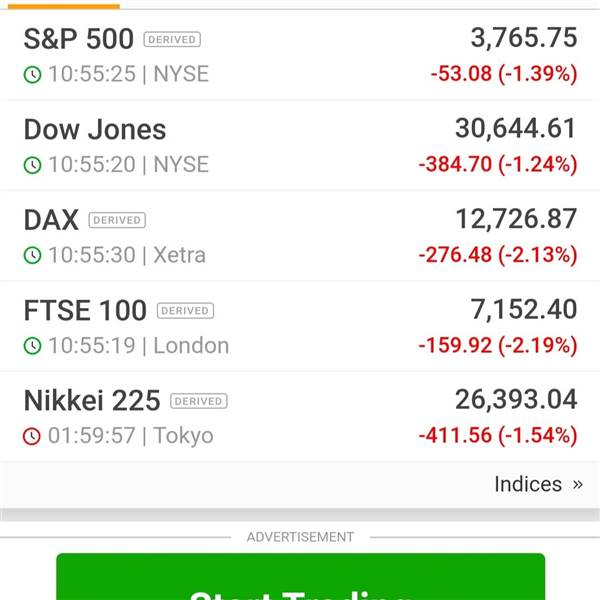Click the green clock icon for Dow Jones
600x600 pixels.
(33, 165)
